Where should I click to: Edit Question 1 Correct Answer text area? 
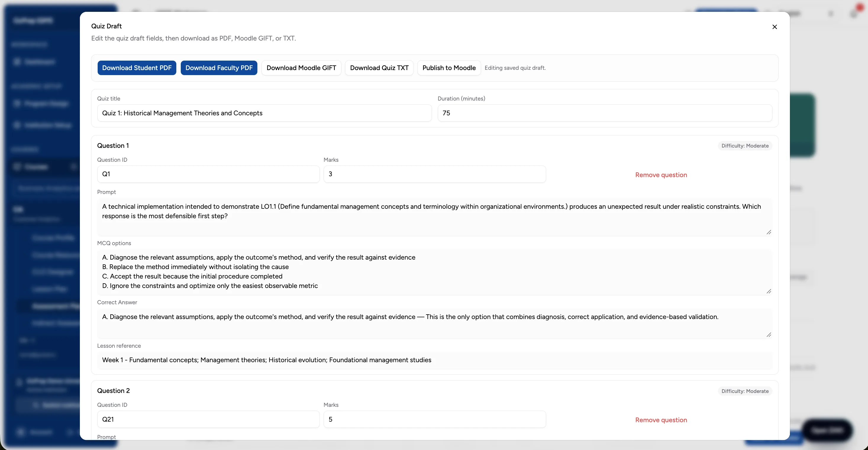[435, 323]
